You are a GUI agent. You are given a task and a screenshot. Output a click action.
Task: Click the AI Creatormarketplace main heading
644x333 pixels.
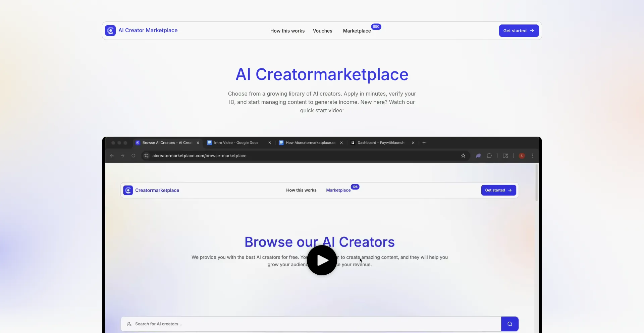pyautogui.click(x=322, y=74)
